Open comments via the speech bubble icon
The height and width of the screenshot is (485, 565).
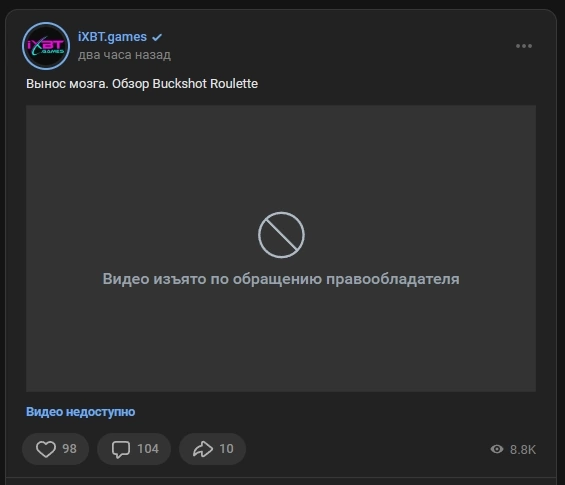pyautogui.click(x=121, y=449)
